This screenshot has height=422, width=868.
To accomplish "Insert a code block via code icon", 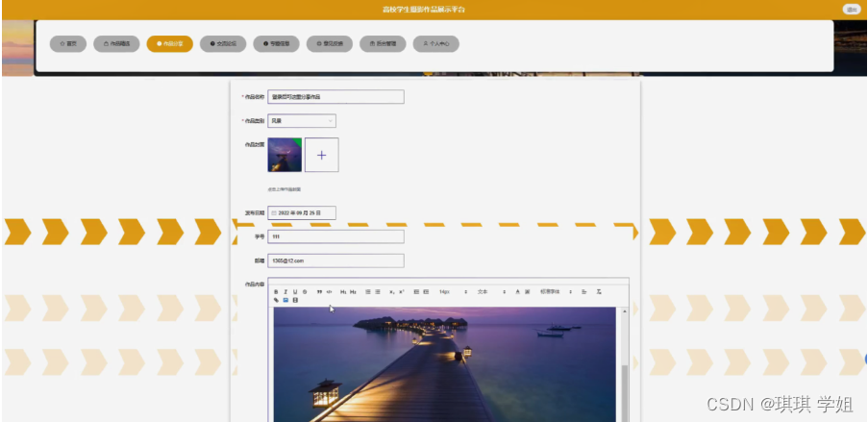I will [330, 292].
